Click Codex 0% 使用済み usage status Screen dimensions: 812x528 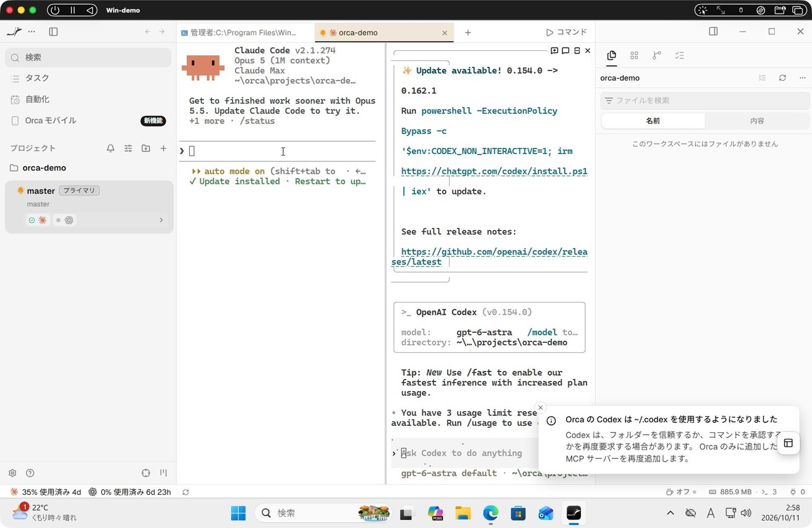click(x=130, y=492)
